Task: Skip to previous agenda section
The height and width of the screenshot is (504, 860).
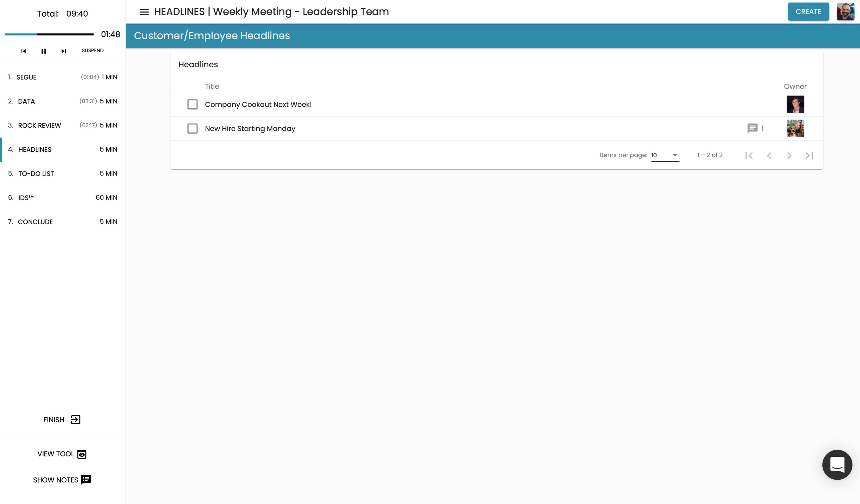Action: pos(24,51)
